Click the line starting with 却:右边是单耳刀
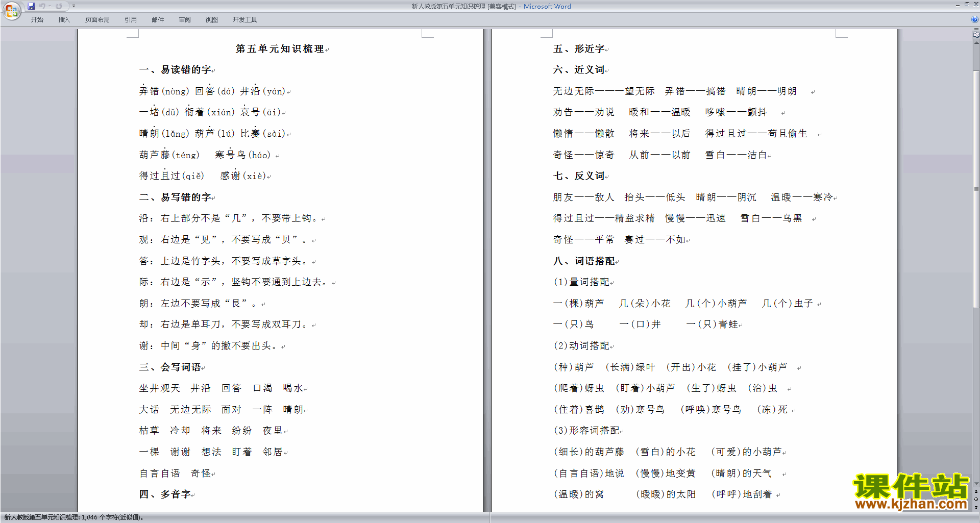This screenshot has height=523, width=980. pos(225,325)
